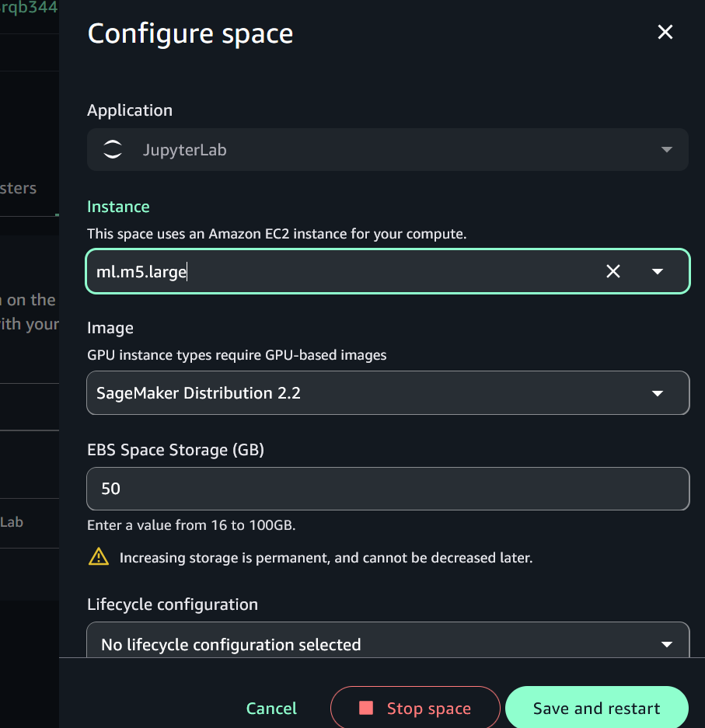
Task: Open the Image dropdown showing SageMaker Distribution 2.2
Action: (x=387, y=392)
